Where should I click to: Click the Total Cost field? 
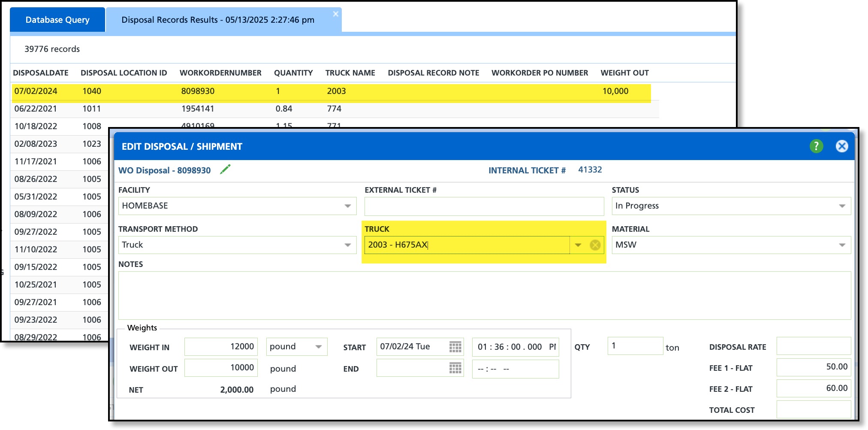[x=814, y=409]
